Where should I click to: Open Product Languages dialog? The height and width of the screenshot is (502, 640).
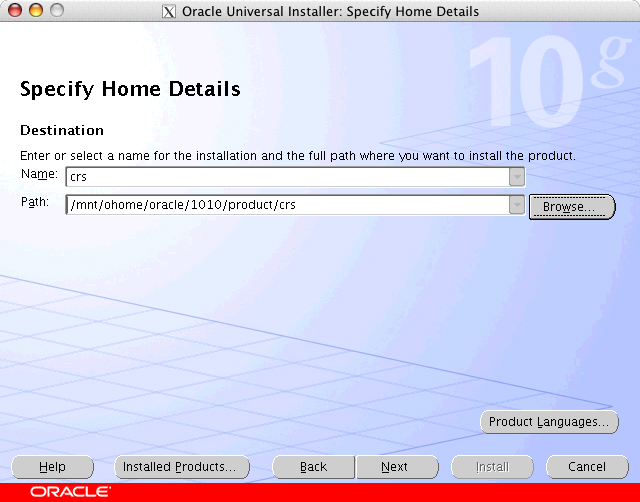[548, 422]
